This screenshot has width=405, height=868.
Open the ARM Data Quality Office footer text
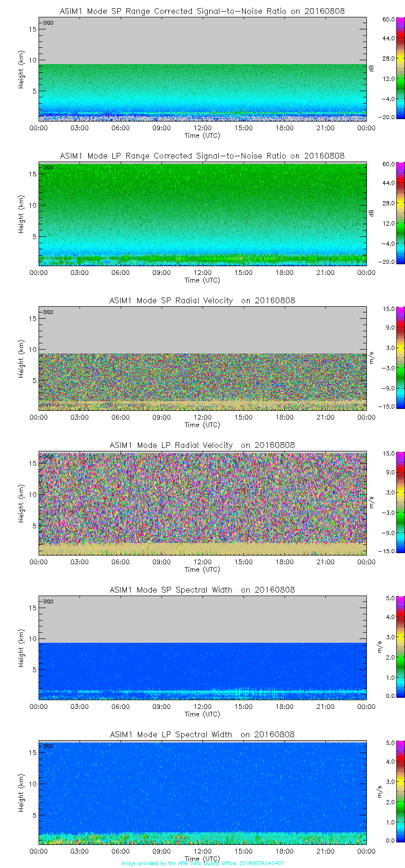(x=202, y=863)
